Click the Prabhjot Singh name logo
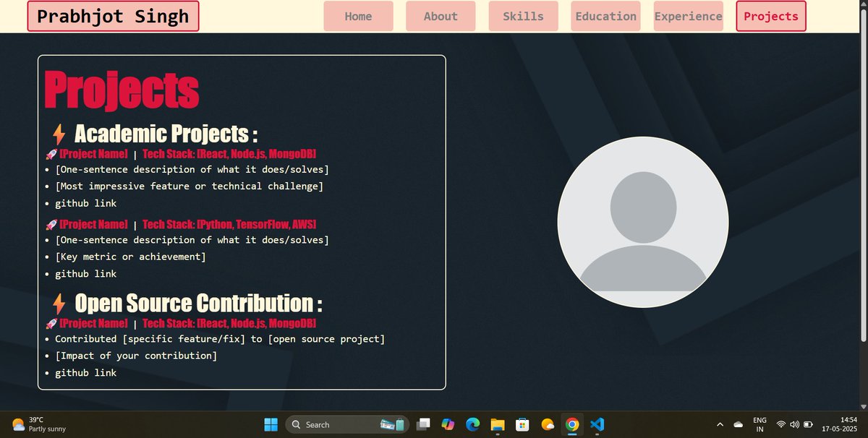 113,16
